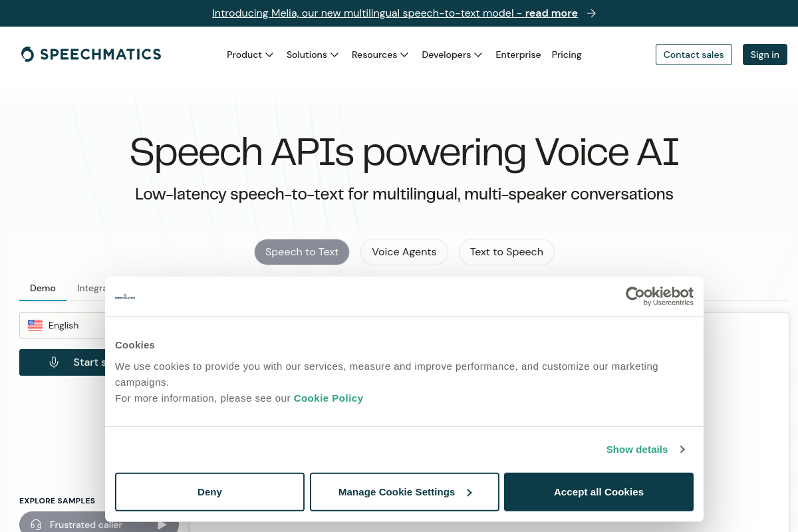This screenshot has width=798, height=532.
Task: Play the Frustrated caller sample
Action: tap(162, 525)
